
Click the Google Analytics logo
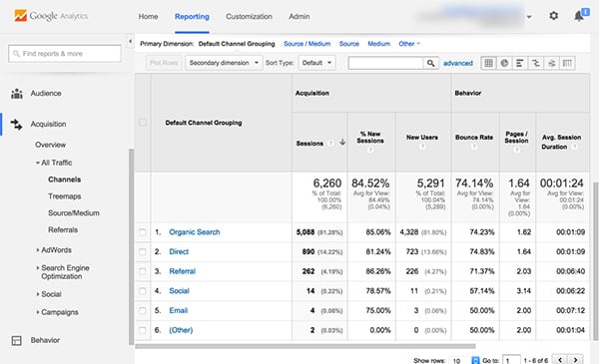(x=51, y=16)
